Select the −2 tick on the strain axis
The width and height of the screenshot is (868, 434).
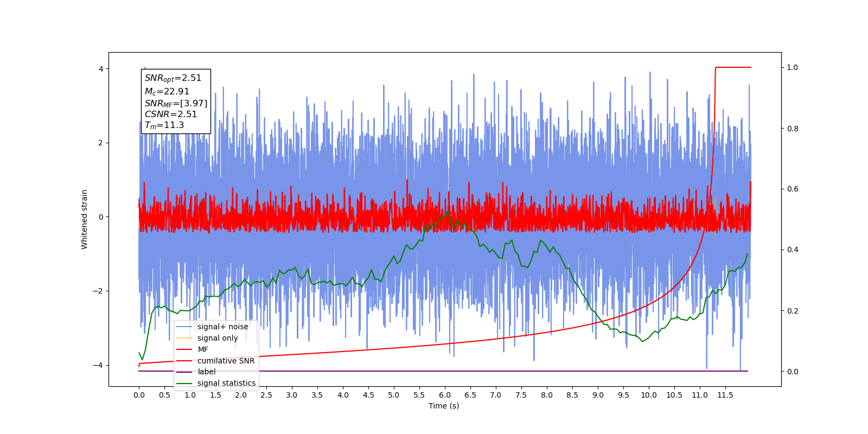point(98,291)
